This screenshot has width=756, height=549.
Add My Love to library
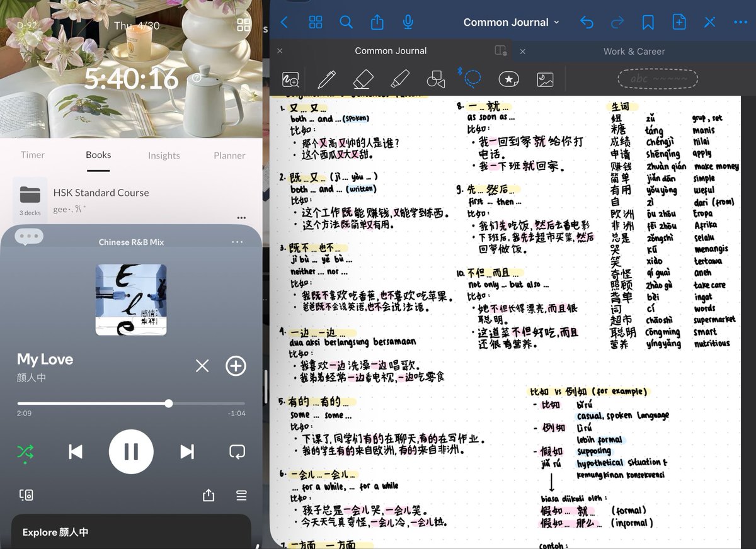(x=236, y=366)
